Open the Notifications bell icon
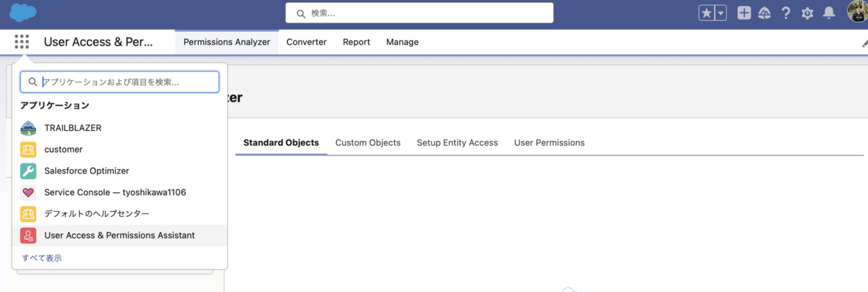Viewport: 868px width, 292px height. (829, 13)
